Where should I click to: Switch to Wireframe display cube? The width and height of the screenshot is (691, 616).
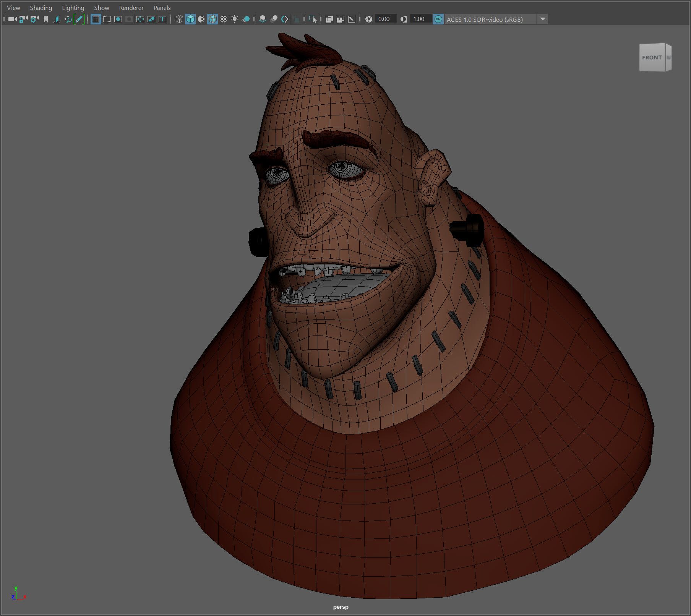point(179,19)
